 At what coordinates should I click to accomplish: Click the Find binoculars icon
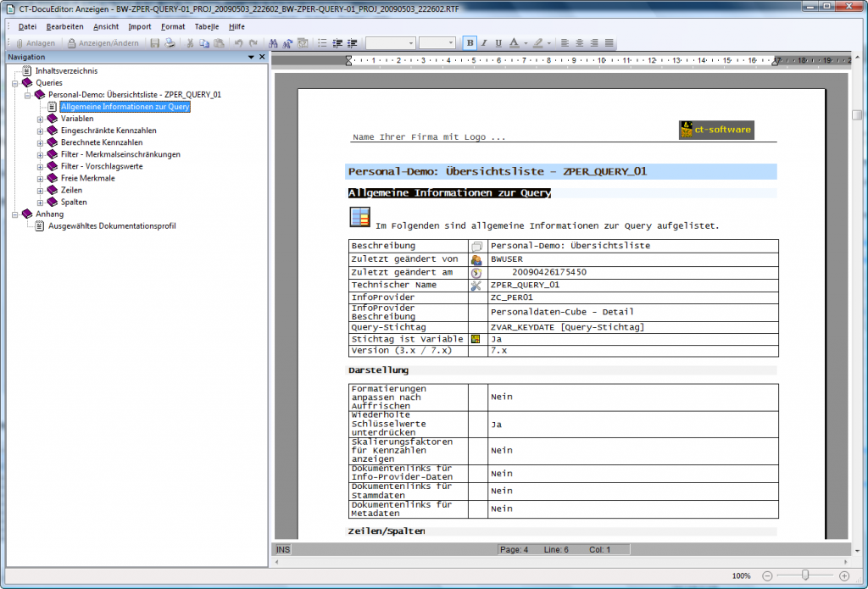point(273,43)
